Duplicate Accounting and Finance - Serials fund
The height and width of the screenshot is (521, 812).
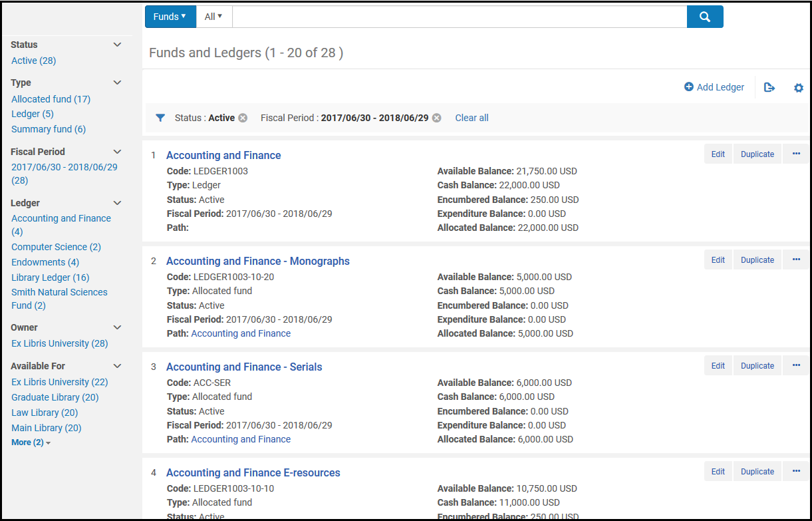click(757, 365)
